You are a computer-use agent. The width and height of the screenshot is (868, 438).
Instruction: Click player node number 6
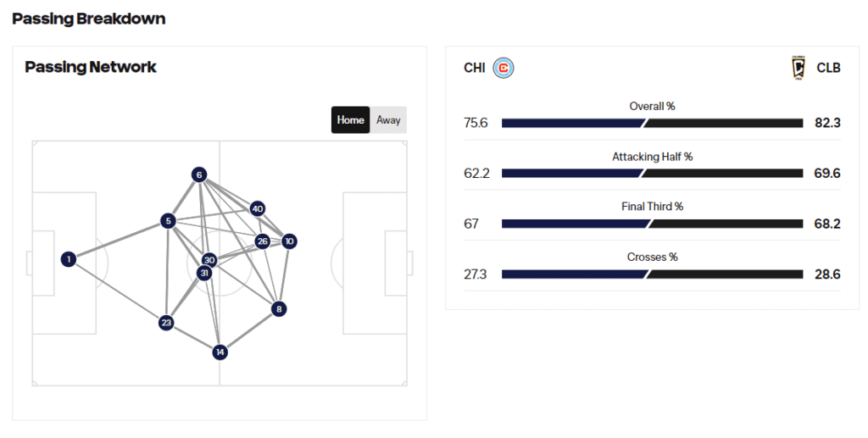(x=199, y=175)
